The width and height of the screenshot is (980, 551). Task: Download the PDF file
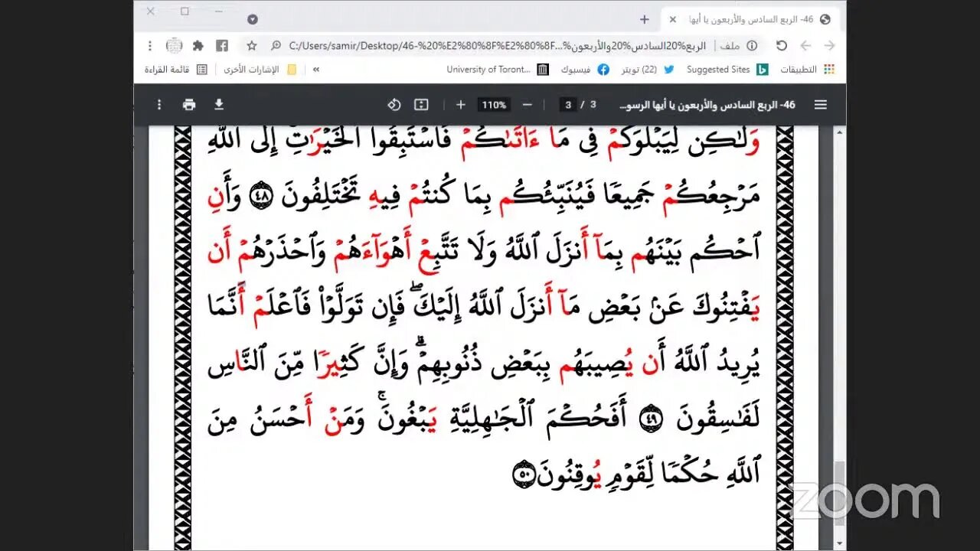click(219, 105)
